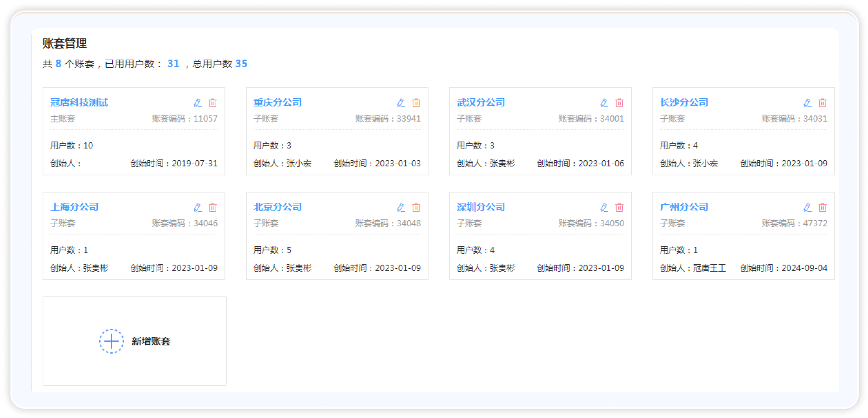Delete the 上海分公司 account set
868x418 pixels.
click(x=213, y=207)
